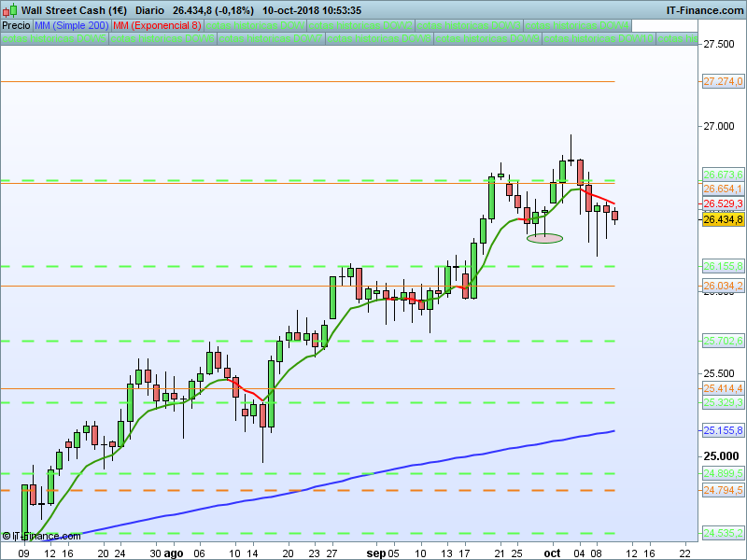Click the 25.500 axis scale value
Viewport: 747px width, 560px height.
point(719,373)
